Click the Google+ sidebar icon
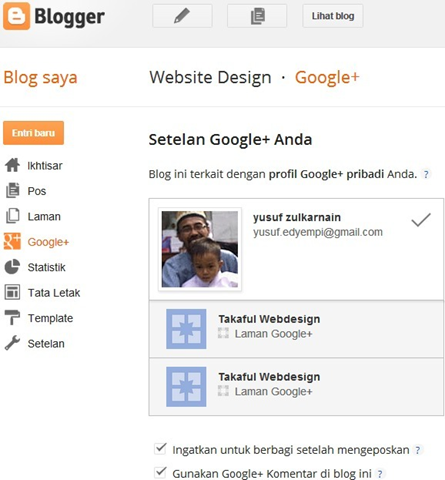The height and width of the screenshot is (480, 445). point(12,241)
